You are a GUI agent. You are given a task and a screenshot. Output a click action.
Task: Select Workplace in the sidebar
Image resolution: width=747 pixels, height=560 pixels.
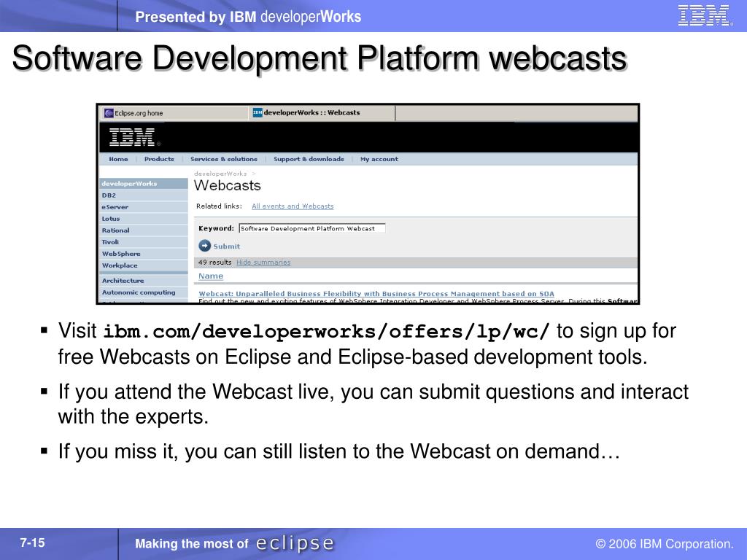[144, 265]
